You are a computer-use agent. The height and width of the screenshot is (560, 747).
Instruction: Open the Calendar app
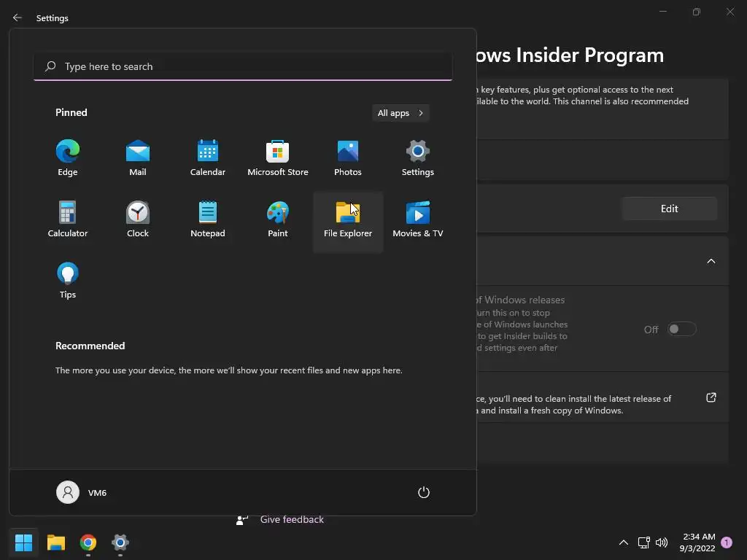pyautogui.click(x=208, y=158)
